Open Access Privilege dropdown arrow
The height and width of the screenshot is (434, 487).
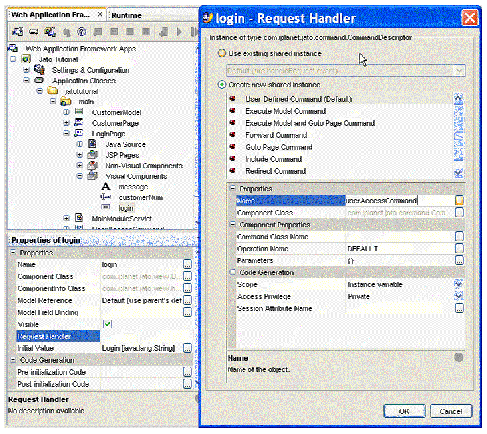[x=459, y=296]
